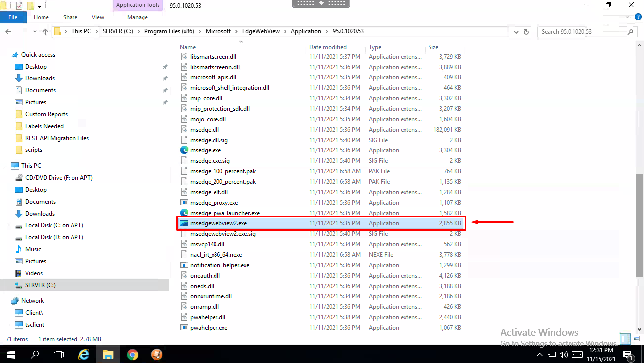The image size is (644, 363).
Task: Open the recent locations dropdown
Action: (34, 32)
